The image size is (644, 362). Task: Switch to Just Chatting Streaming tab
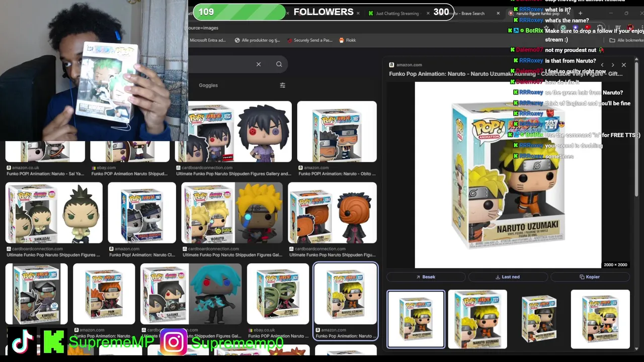397,13
